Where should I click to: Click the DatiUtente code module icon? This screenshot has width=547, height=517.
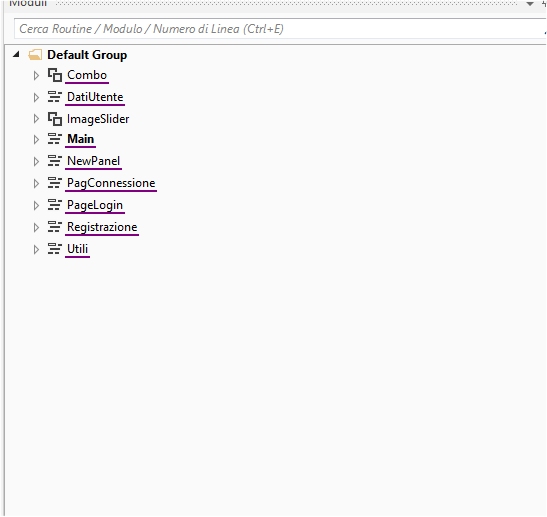(x=55, y=97)
